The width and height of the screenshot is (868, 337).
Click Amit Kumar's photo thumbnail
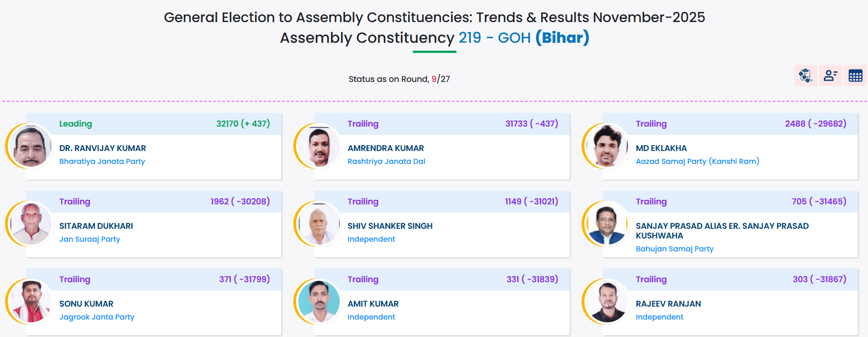319,302
